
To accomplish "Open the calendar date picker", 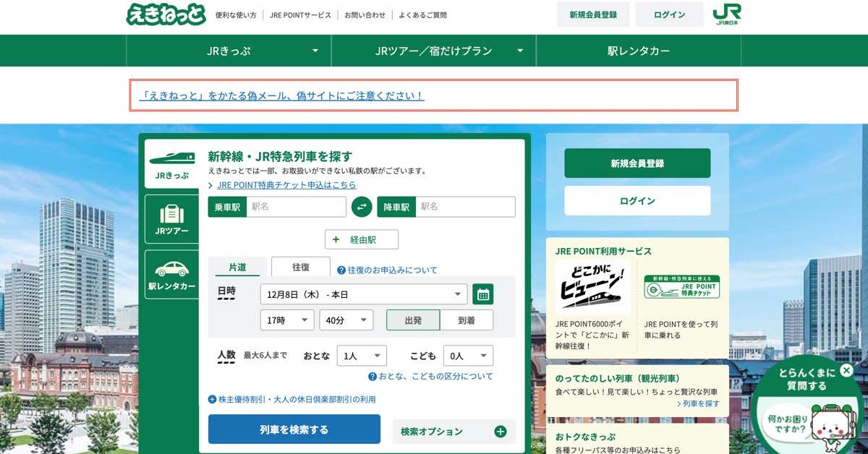I will click(483, 294).
